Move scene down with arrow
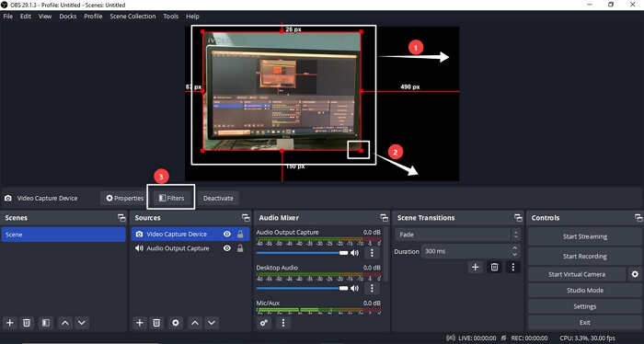 (x=82, y=323)
